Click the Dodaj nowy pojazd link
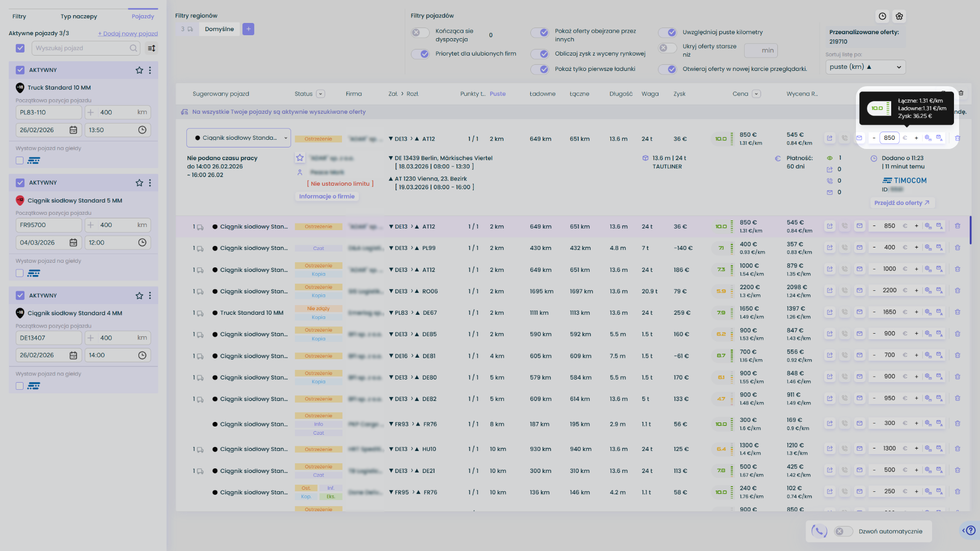Image resolution: width=980 pixels, height=551 pixels. [128, 34]
